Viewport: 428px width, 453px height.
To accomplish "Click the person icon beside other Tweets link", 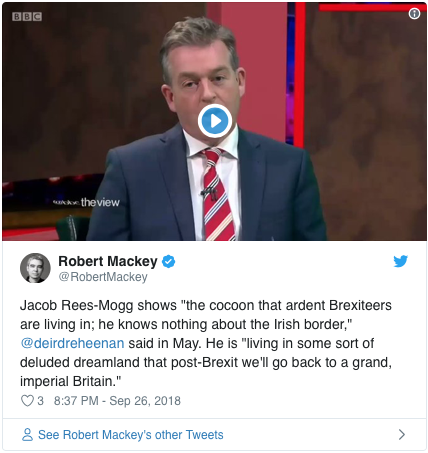I will 27,435.
